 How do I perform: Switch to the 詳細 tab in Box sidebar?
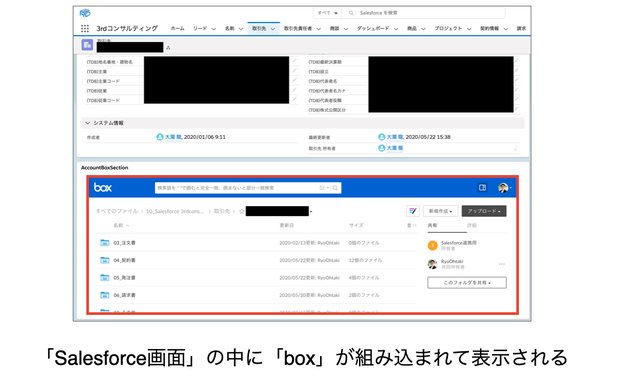pos(471,226)
